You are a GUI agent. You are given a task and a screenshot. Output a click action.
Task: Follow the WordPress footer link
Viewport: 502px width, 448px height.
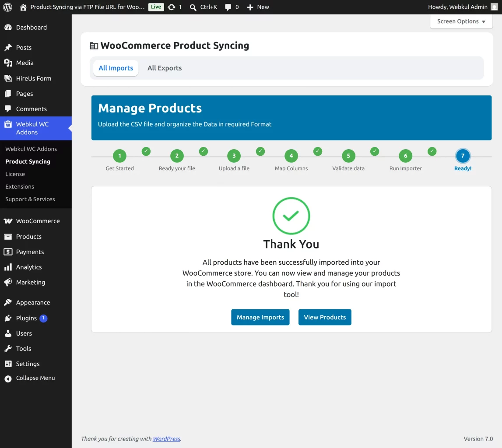pos(166,439)
